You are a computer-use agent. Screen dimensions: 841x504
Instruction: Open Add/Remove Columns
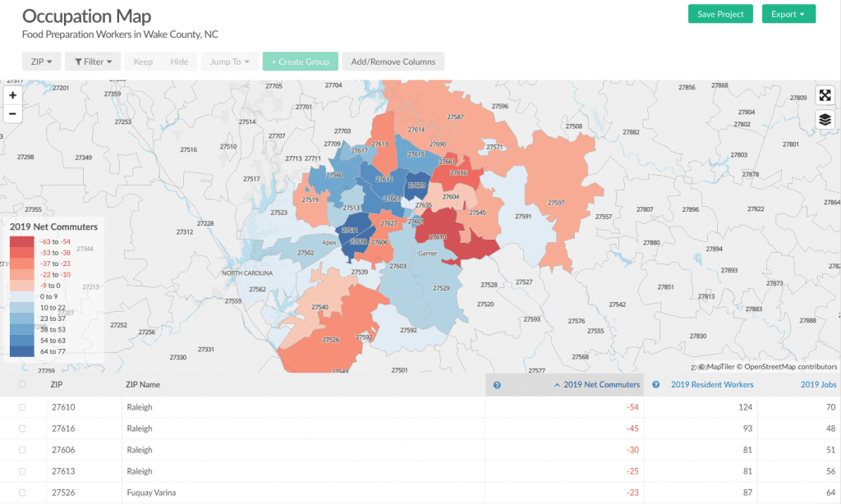(393, 62)
